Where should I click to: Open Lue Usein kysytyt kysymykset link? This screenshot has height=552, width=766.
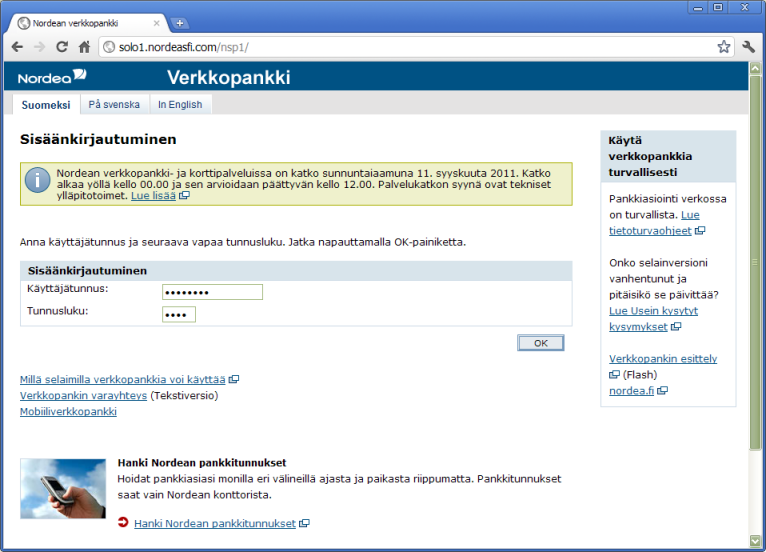pyautogui.click(x=653, y=318)
